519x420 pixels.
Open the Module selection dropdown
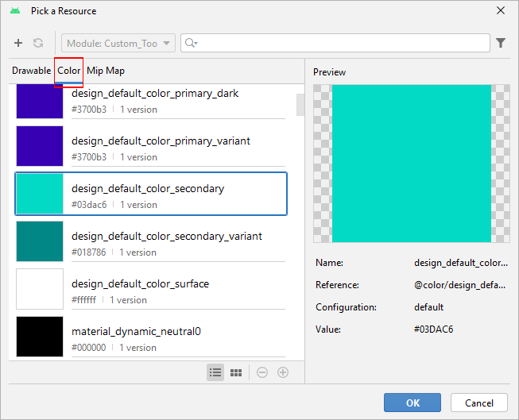118,43
